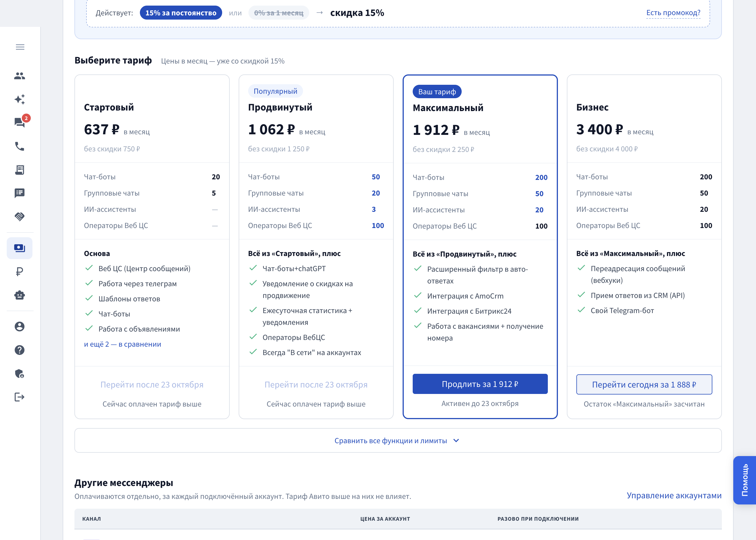Select the highlighted tariffs icon in sidebar
The image size is (756, 540).
(20, 248)
